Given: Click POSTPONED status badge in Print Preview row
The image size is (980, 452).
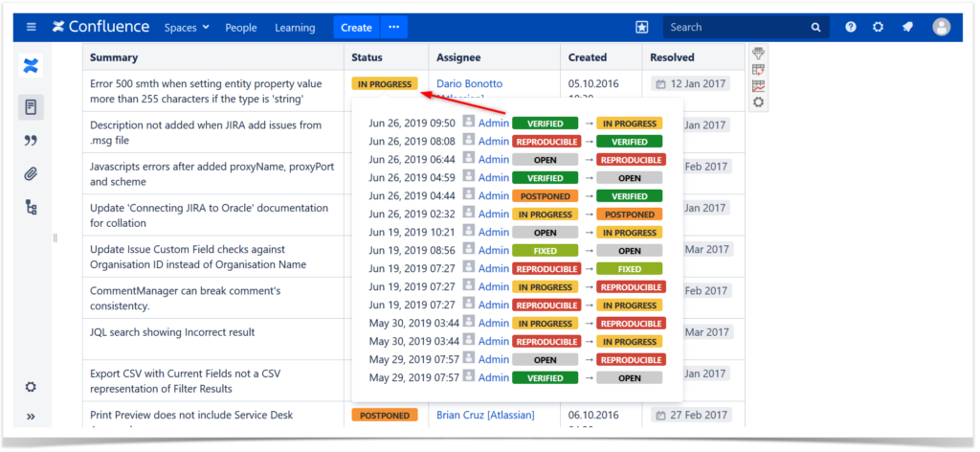Looking at the screenshot, I should (x=385, y=415).
